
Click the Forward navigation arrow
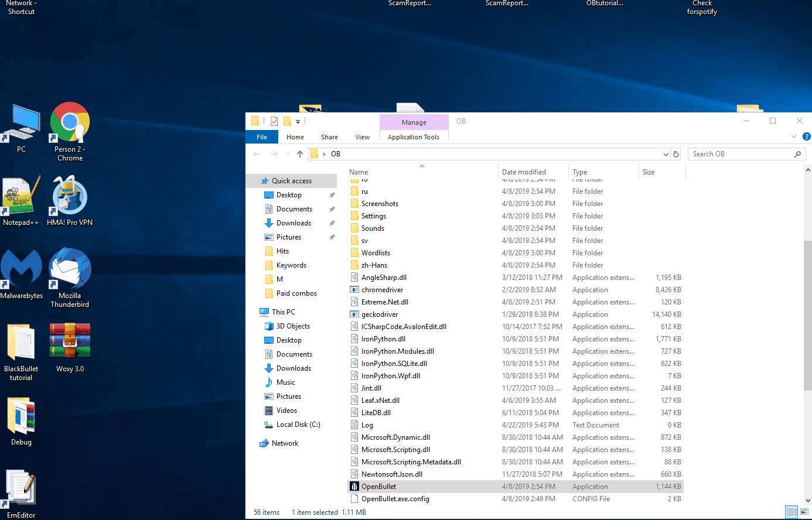pyautogui.click(x=274, y=154)
